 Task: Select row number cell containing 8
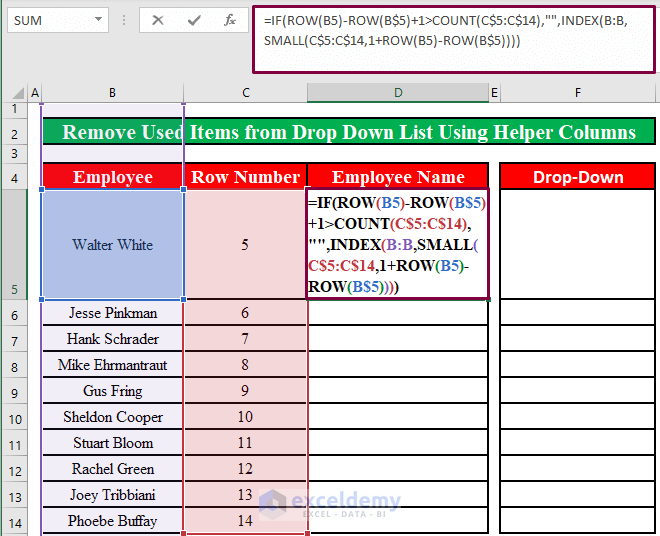click(x=245, y=365)
